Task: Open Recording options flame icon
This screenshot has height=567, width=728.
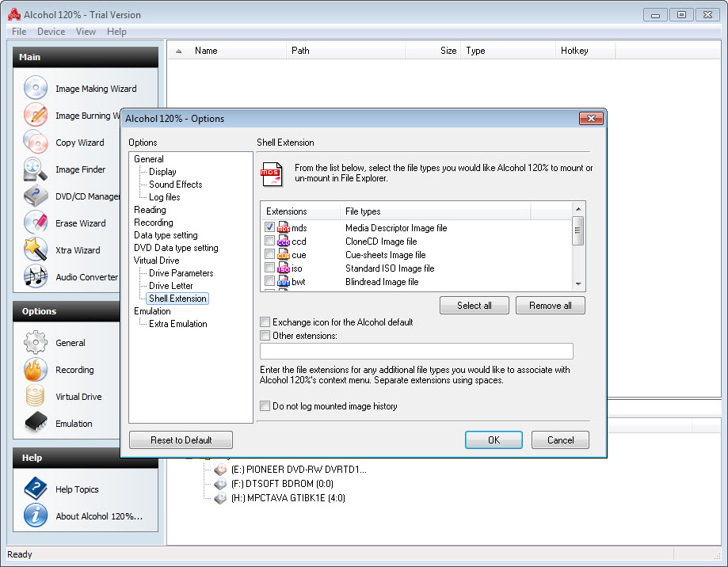Action: coord(36,369)
